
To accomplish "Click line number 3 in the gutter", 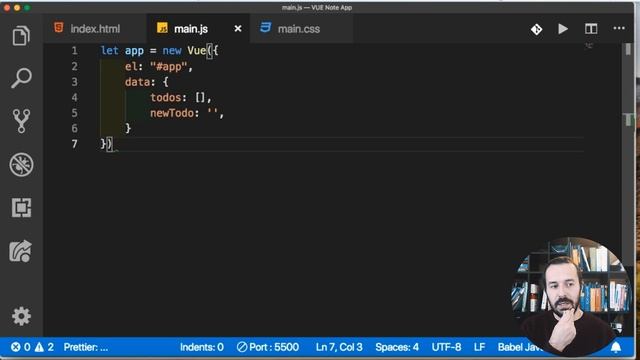I will 74,82.
